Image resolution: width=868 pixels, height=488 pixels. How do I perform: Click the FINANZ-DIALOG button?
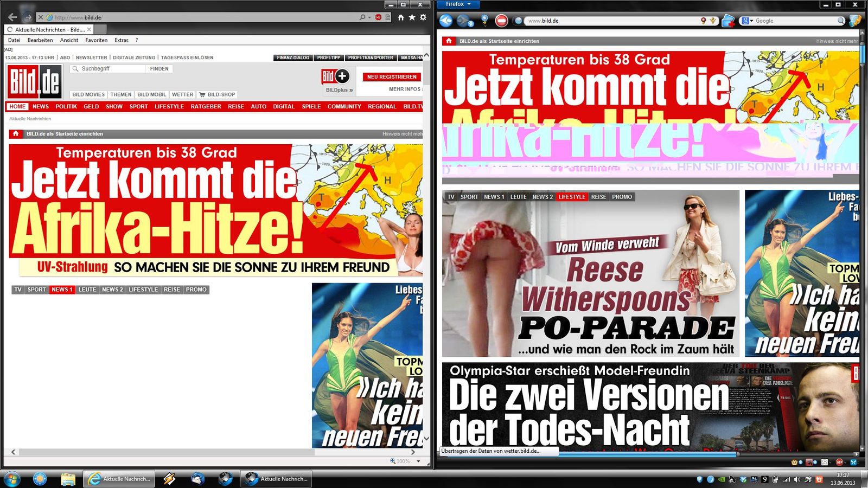(x=293, y=57)
